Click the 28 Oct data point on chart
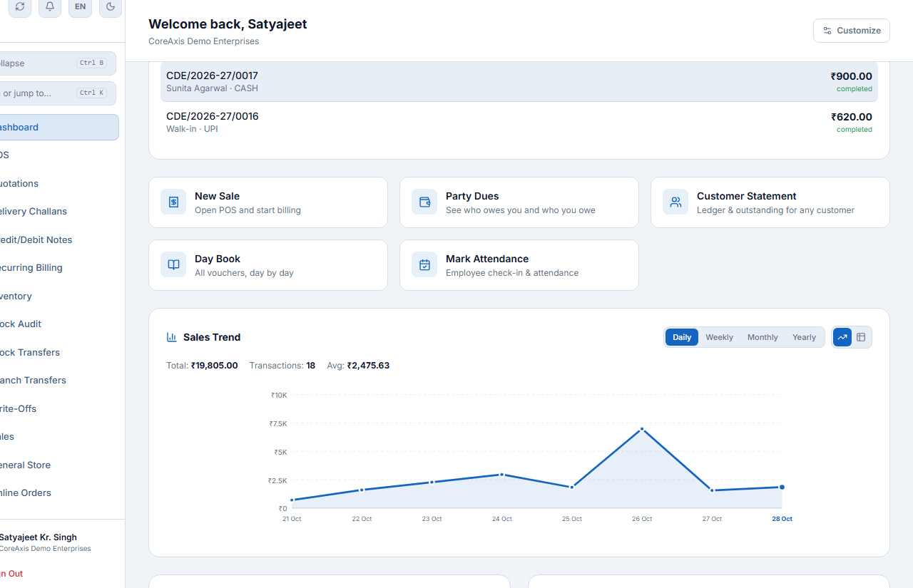The image size is (913, 588). (782, 488)
